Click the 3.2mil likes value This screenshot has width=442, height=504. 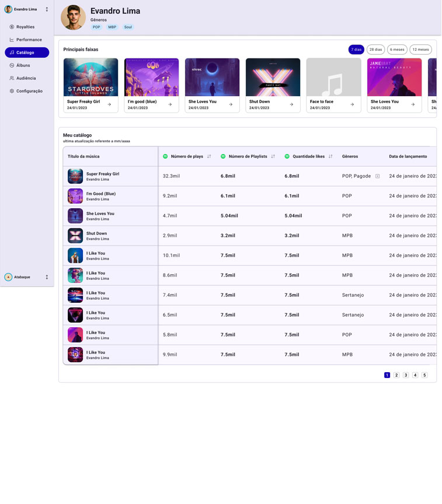click(x=292, y=236)
